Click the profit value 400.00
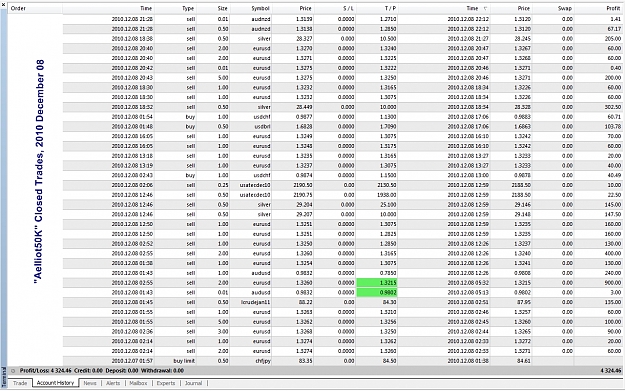The width and height of the screenshot is (625, 391). (613, 253)
